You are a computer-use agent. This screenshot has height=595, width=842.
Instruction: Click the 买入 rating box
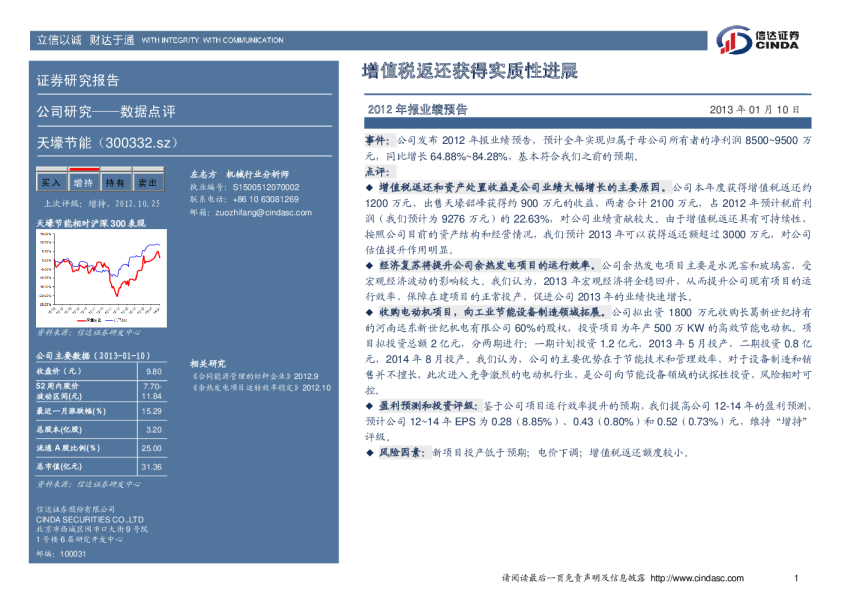50,183
